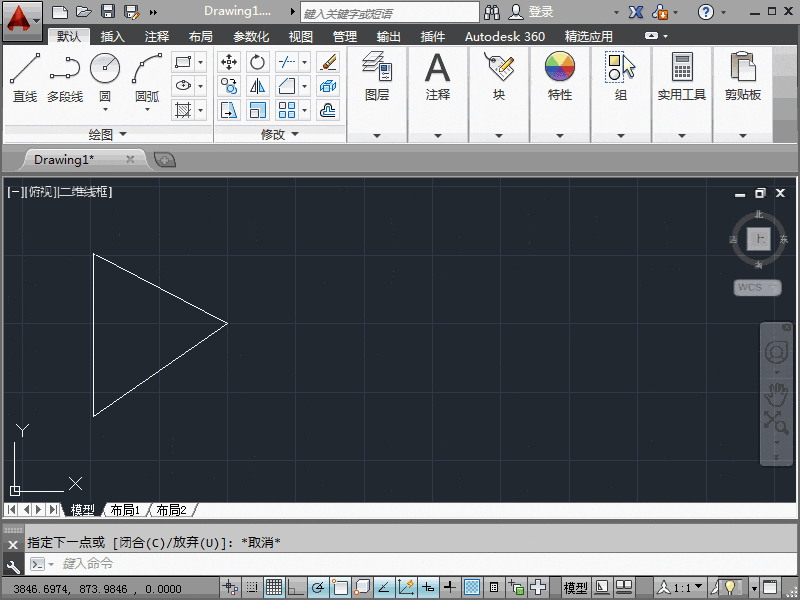Click the Mirror tool icon
The image size is (800, 600).
click(258, 85)
